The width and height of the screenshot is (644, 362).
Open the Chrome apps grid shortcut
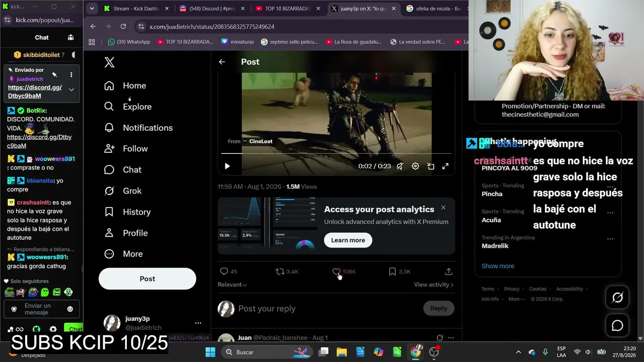point(92,42)
